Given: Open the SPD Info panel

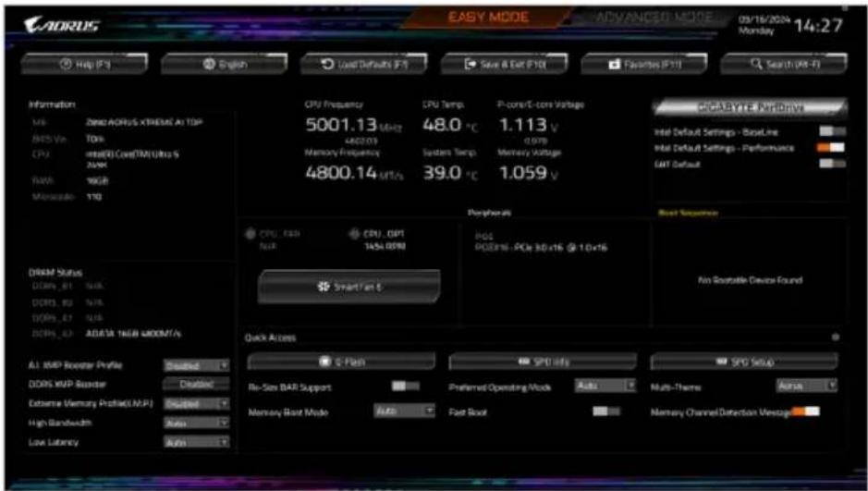Looking at the screenshot, I should [543, 362].
